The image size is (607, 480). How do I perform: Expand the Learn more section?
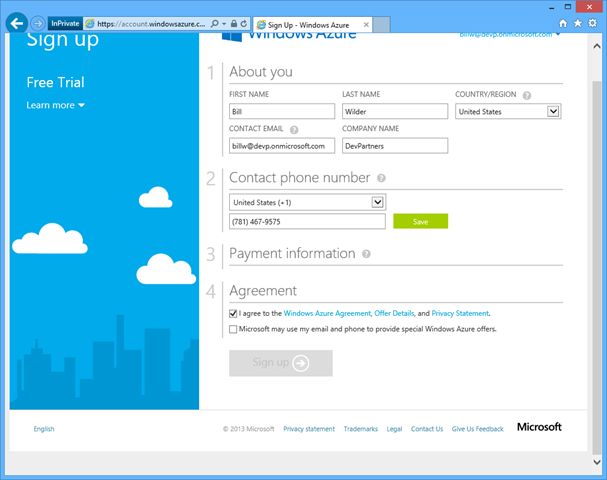tap(56, 105)
